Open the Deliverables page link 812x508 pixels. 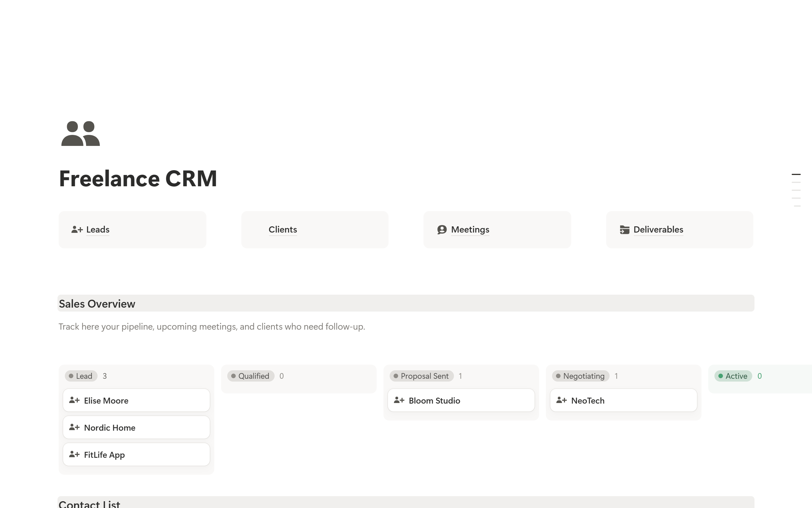coord(658,229)
